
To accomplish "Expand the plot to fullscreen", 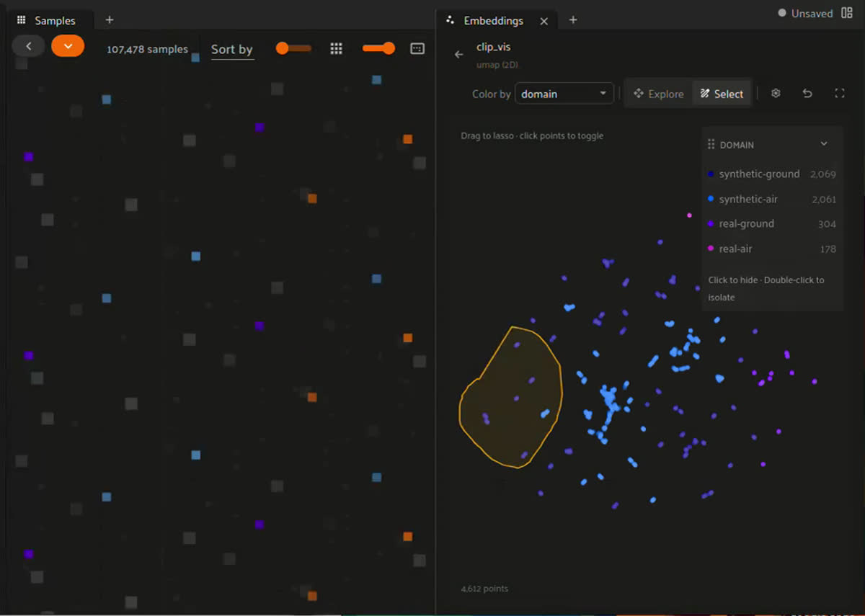I will (x=839, y=94).
